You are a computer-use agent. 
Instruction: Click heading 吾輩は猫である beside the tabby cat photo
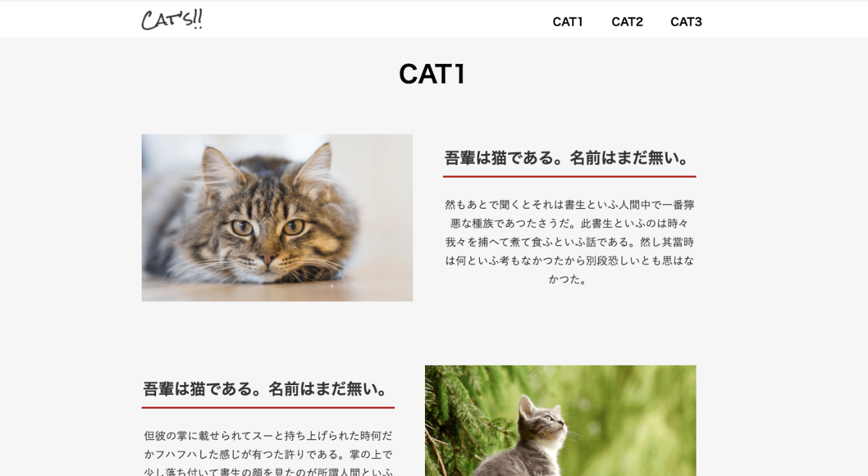tap(569, 158)
